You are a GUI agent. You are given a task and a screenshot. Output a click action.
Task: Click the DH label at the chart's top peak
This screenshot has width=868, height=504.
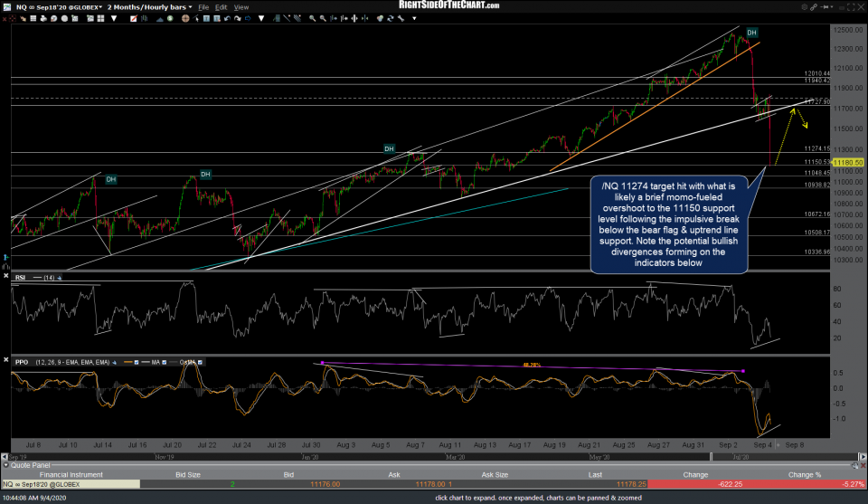click(751, 33)
